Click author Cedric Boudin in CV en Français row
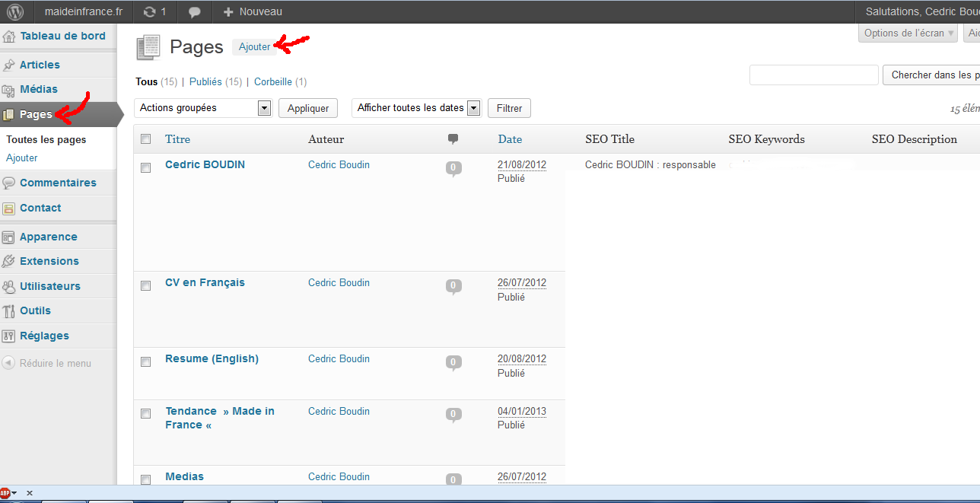980x503 pixels. (339, 282)
